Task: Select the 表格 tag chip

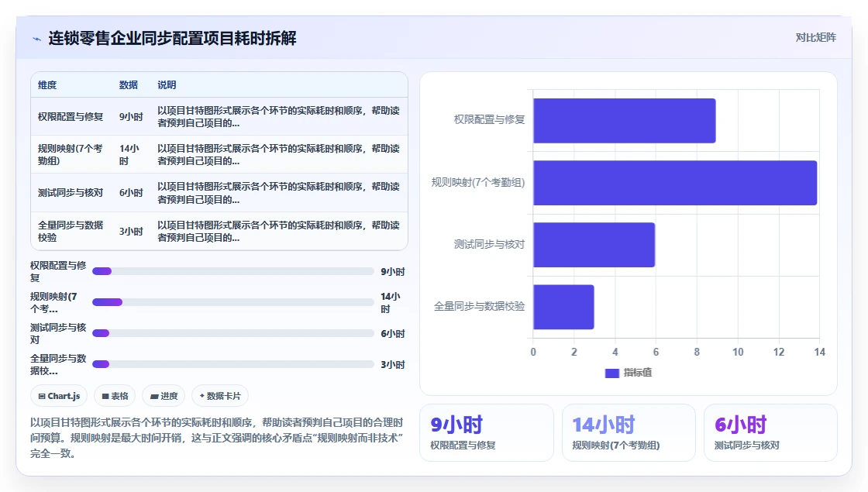Action: [115, 396]
